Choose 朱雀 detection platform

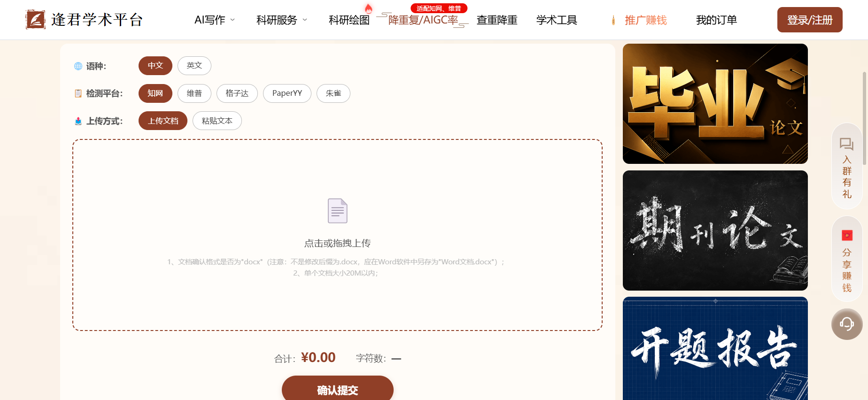point(333,93)
